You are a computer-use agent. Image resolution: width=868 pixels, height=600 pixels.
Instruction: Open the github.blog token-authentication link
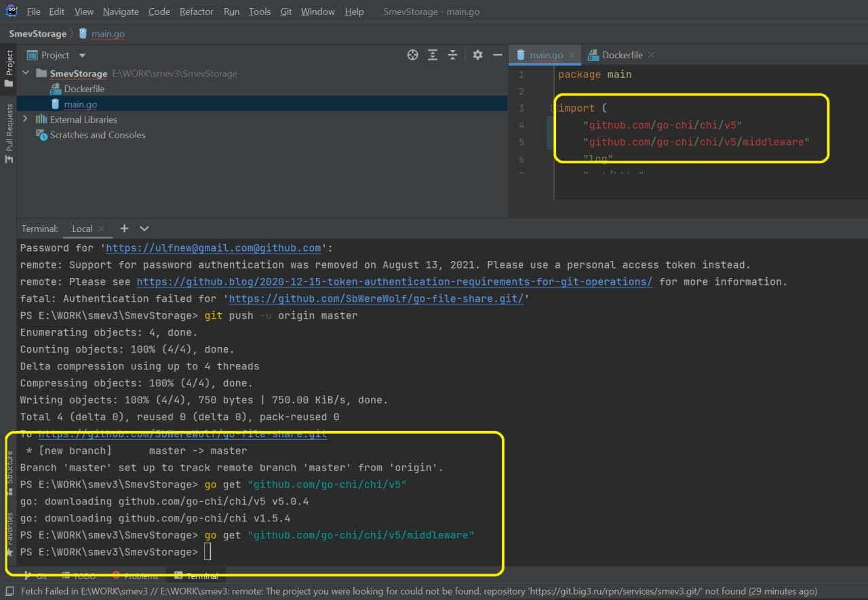(395, 281)
